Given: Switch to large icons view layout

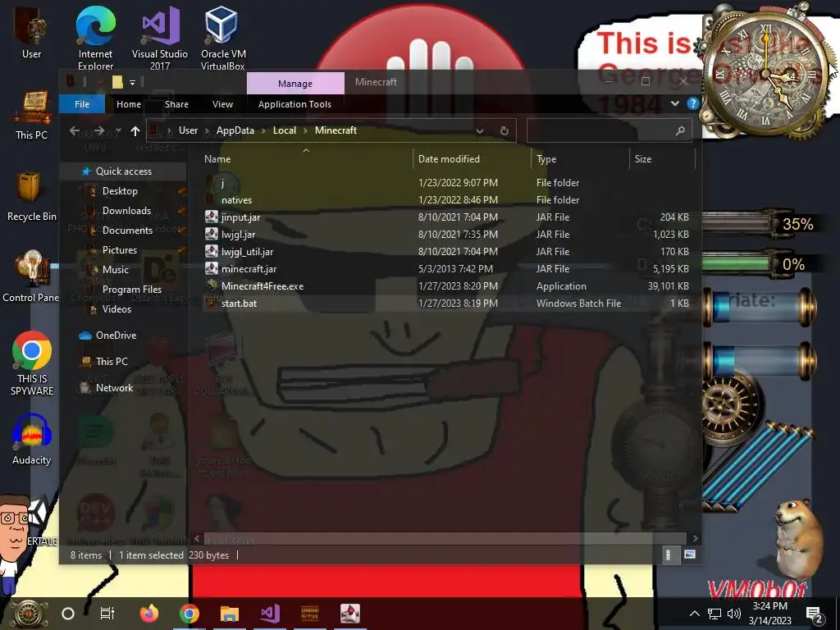Looking at the screenshot, I should point(690,555).
